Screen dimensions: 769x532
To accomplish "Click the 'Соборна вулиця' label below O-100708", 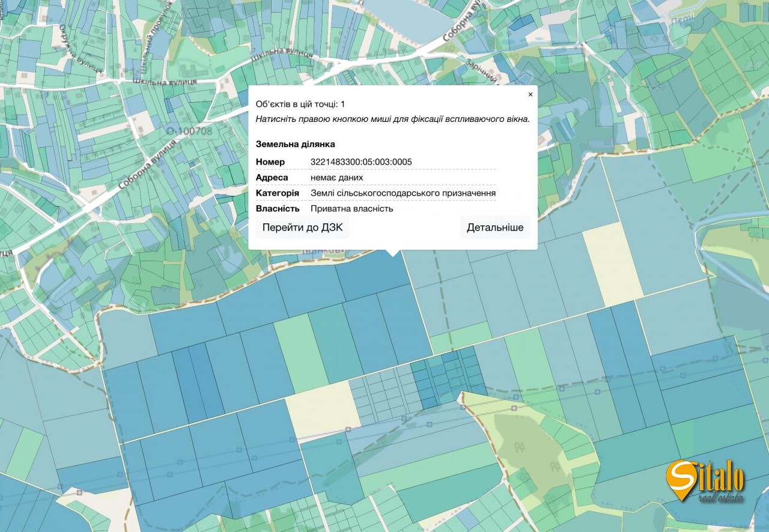I will pyautogui.click(x=148, y=165).
